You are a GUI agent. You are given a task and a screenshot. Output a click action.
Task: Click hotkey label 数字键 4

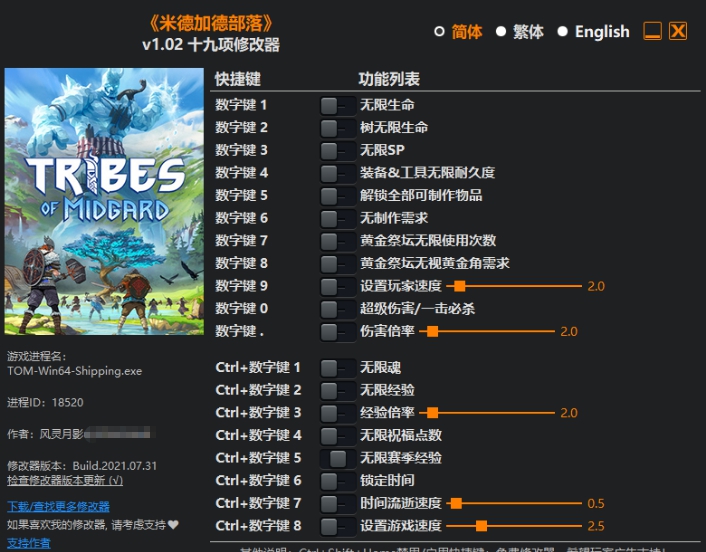click(241, 173)
